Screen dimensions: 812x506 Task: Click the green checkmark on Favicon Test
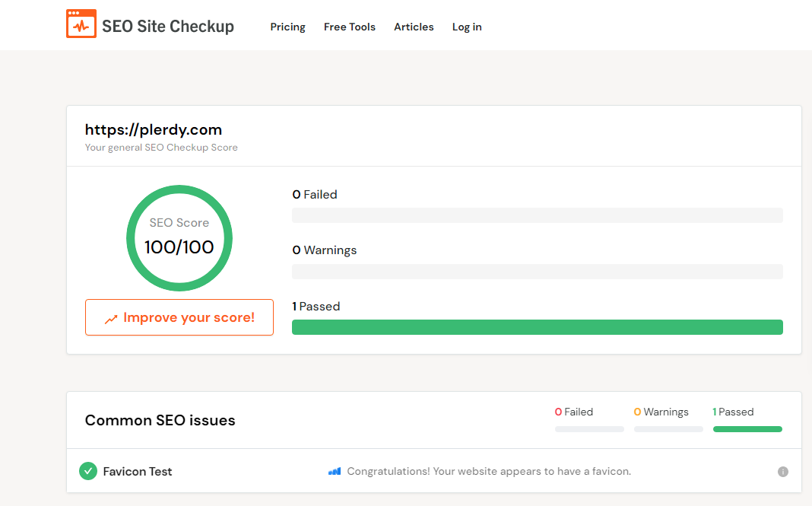coord(88,471)
